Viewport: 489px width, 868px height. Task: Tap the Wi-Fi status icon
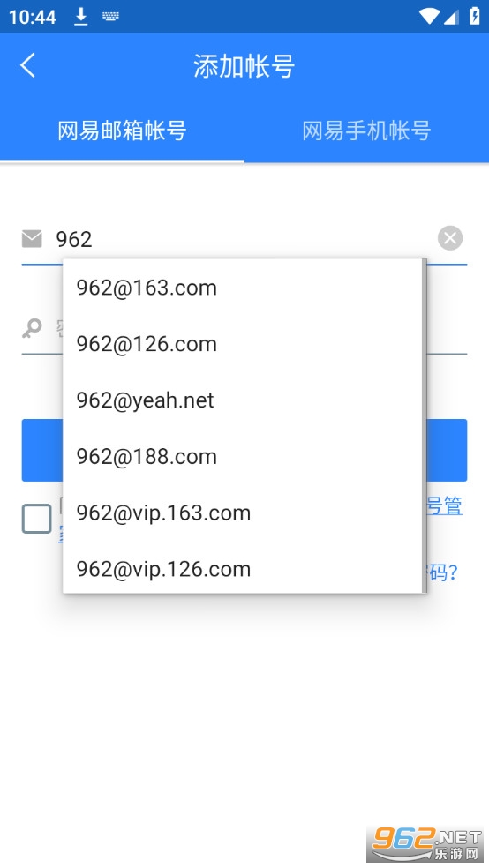[429, 17]
